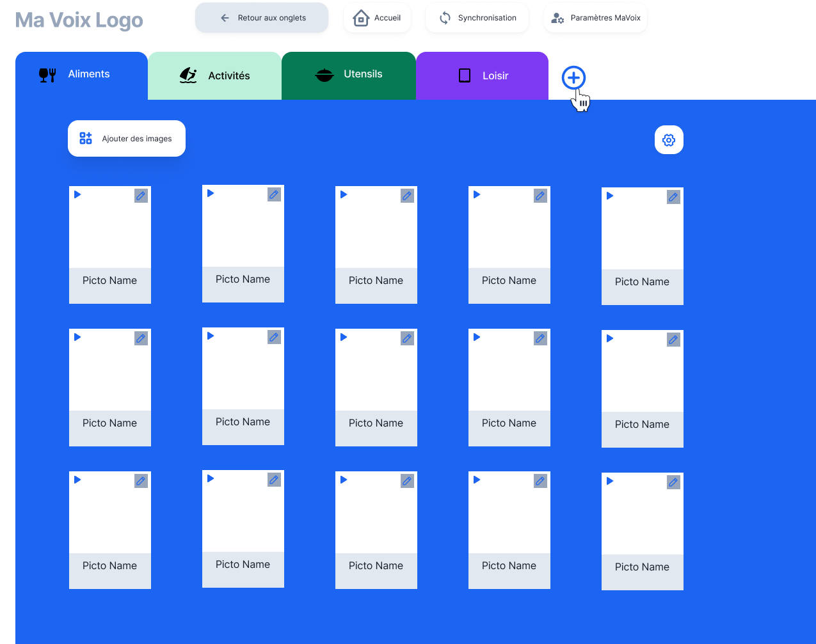The image size is (816, 644).
Task: Play the third picto in the third row
Action: (x=344, y=480)
